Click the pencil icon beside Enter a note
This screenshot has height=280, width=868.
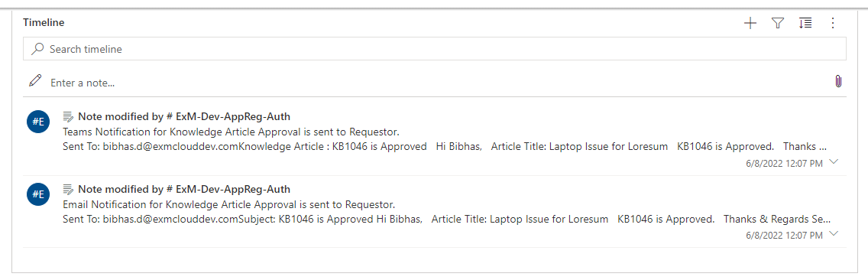click(35, 82)
